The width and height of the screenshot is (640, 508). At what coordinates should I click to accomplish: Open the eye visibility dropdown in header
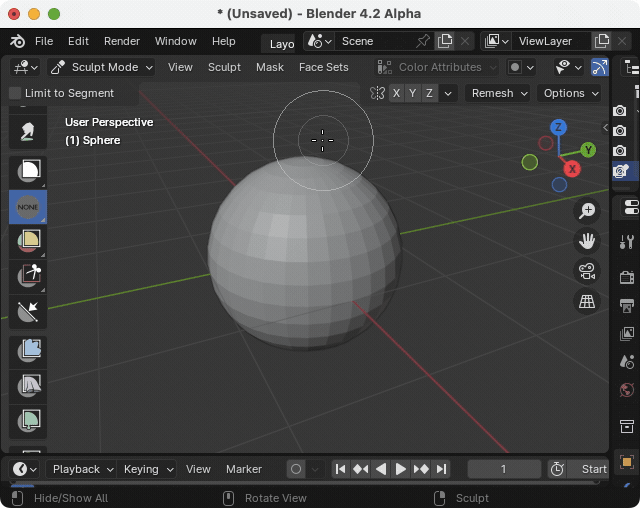(568, 67)
